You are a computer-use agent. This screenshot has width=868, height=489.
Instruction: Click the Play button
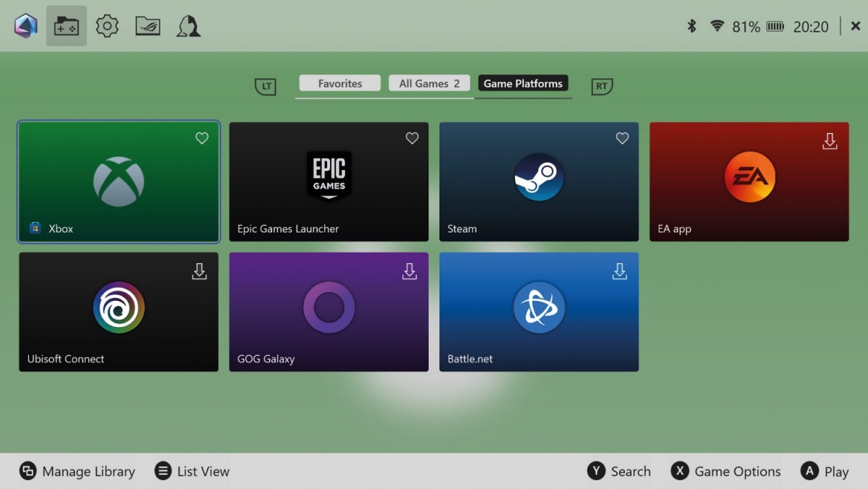(x=825, y=472)
